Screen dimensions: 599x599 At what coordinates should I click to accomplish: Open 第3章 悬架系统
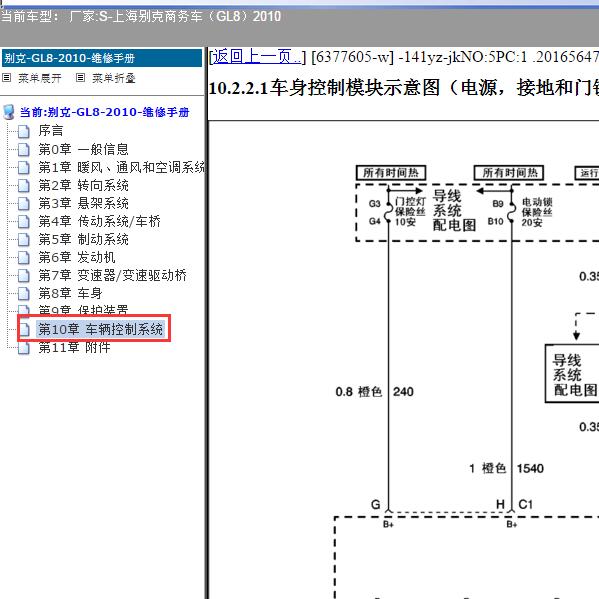pos(83,203)
